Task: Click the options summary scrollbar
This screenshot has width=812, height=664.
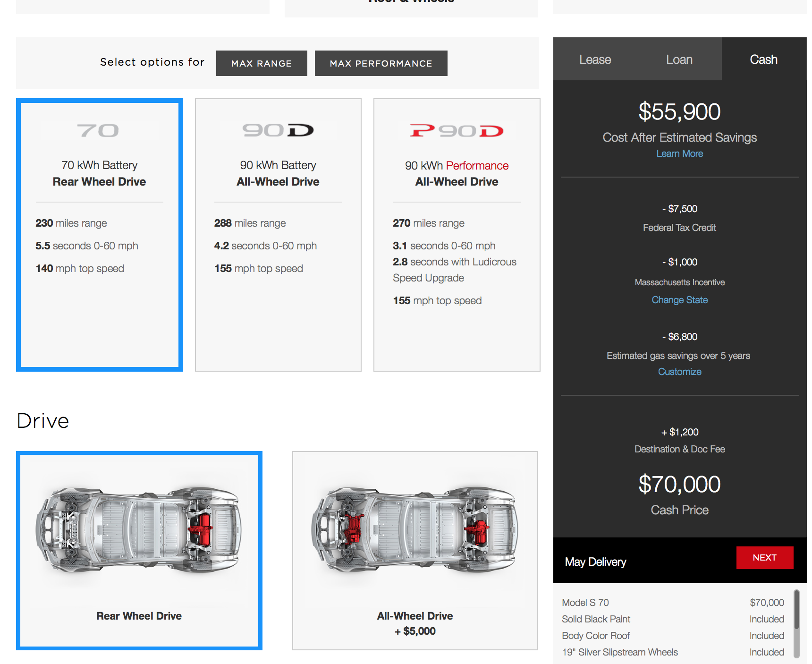Action: (797, 623)
